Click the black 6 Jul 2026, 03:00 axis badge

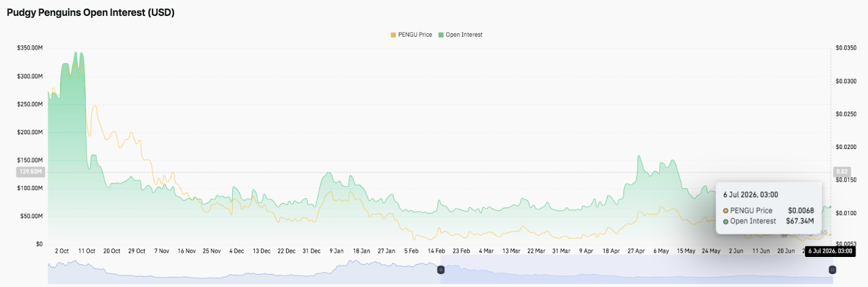coord(829,251)
